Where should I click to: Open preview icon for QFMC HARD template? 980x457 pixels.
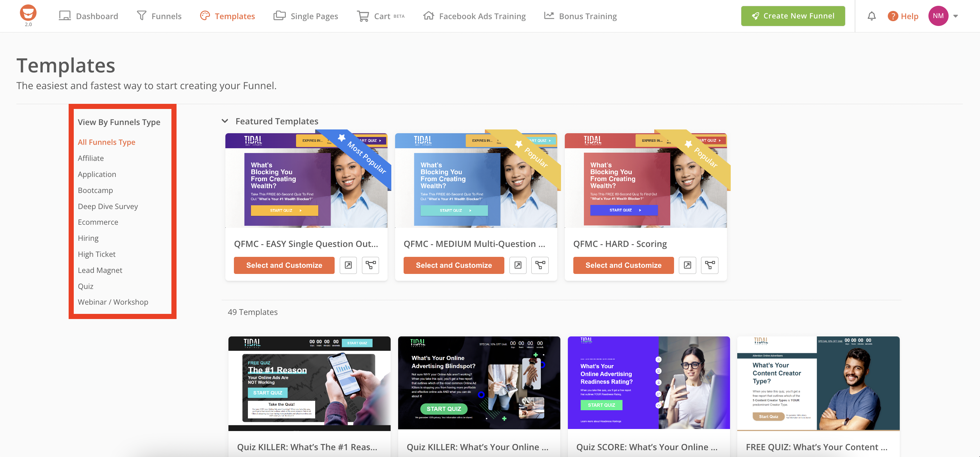tap(687, 265)
